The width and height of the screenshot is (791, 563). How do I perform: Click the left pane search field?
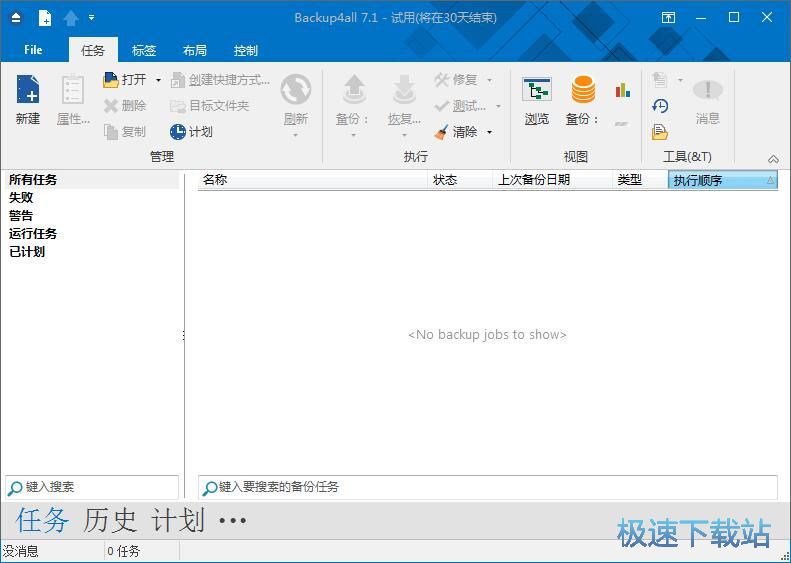(92, 487)
